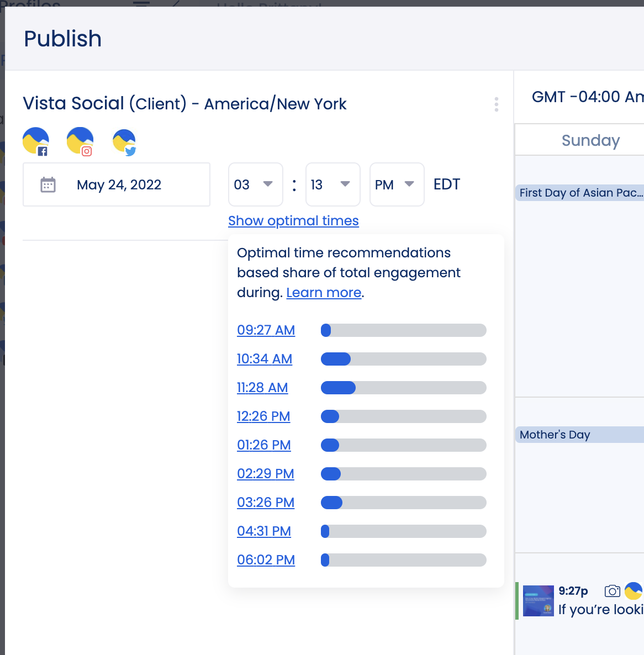The width and height of the screenshot is (644, 655).
Task: Open the hour dropdown showing 03
Action: [x=255, y=184]
